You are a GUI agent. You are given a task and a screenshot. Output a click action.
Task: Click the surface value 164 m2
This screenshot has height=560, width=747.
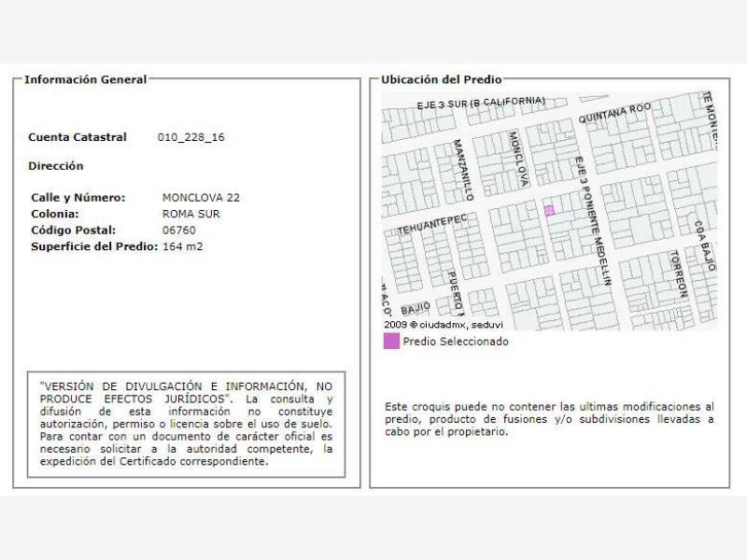[182, 246]
